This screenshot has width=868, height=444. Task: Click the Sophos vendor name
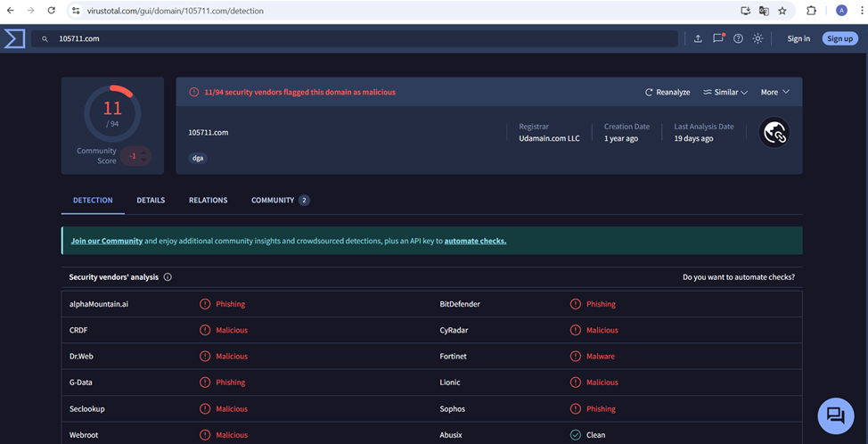point(452,409)
